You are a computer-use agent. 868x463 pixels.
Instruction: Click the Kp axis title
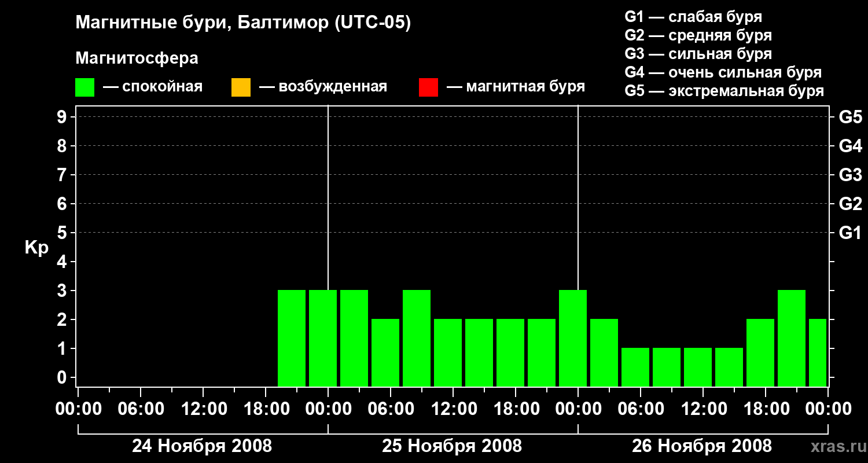[36, 248]
